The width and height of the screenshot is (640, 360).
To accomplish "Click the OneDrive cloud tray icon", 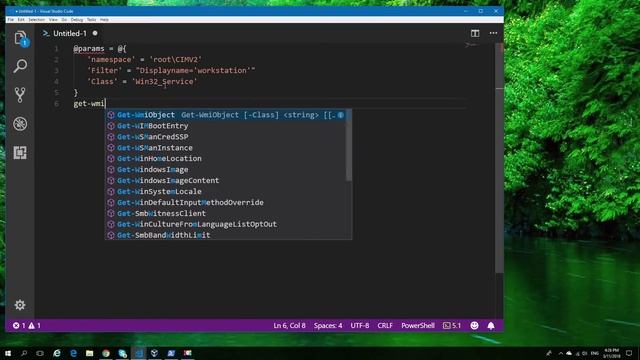I will [569, 353].
